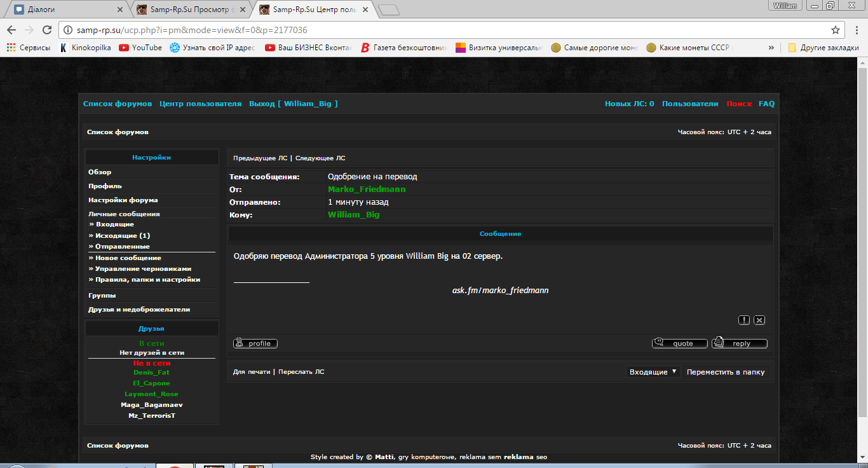Reload the page with the refresh icon
868x468 pixels.
pyautogui.click(x=47, y=30)
